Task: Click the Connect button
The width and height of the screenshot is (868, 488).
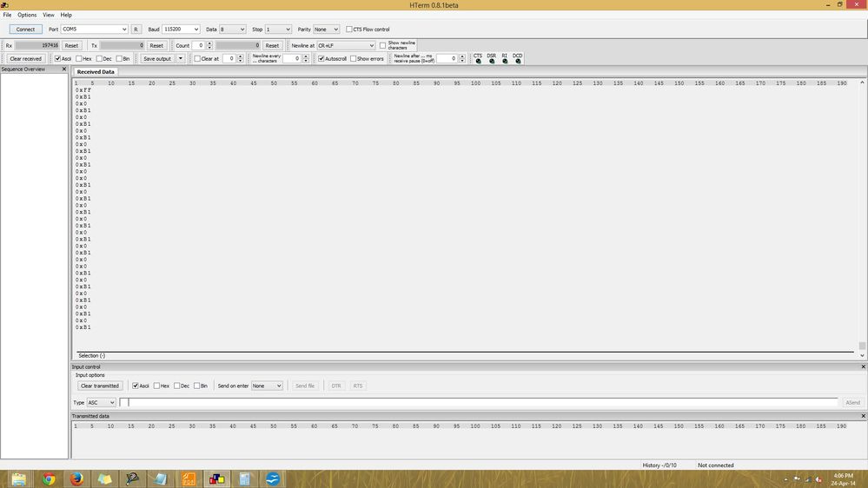Action: [25, 30]
